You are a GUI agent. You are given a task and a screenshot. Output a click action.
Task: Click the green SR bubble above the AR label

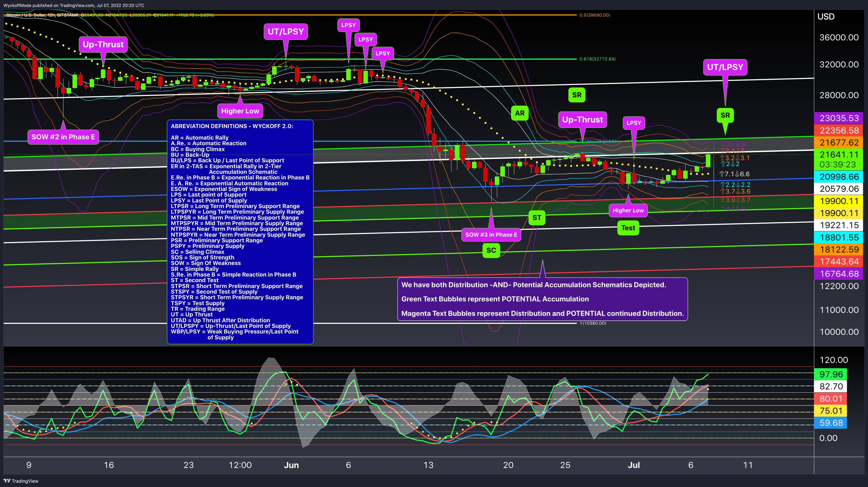[x=577, y=95]
